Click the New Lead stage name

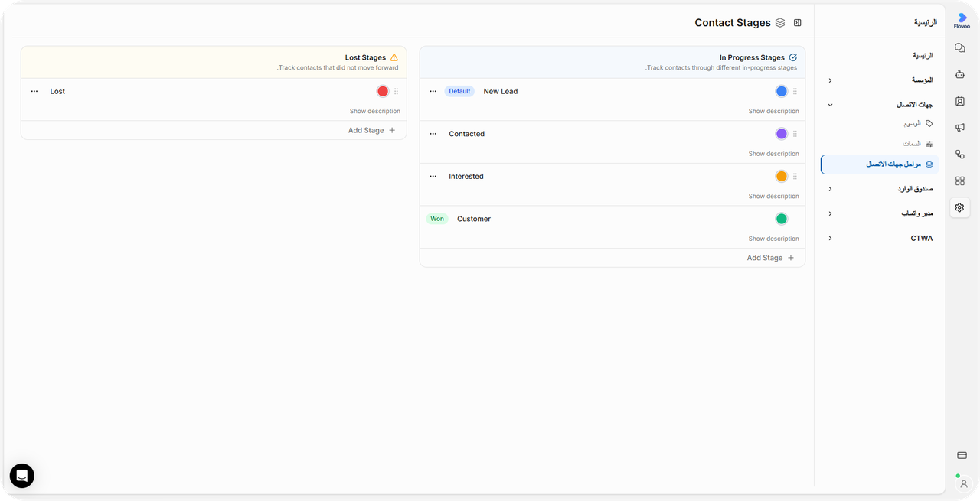[x=501, y=91]
